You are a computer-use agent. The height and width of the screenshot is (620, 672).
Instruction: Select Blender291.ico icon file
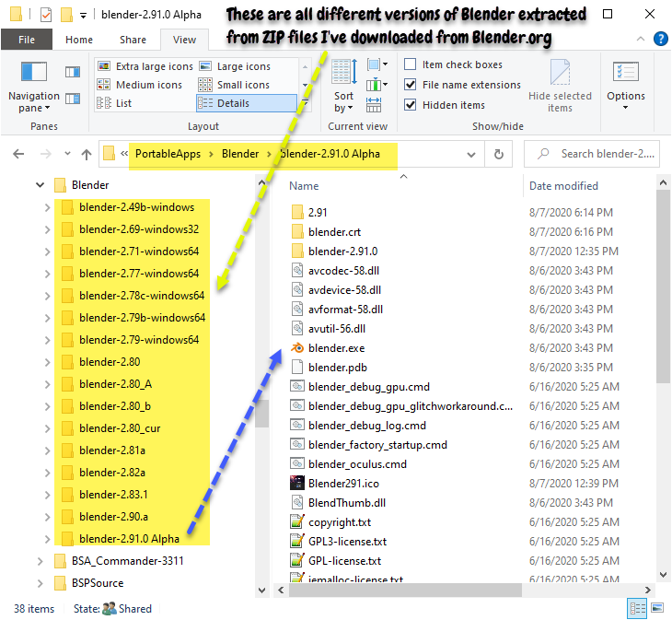coord(343,484)
